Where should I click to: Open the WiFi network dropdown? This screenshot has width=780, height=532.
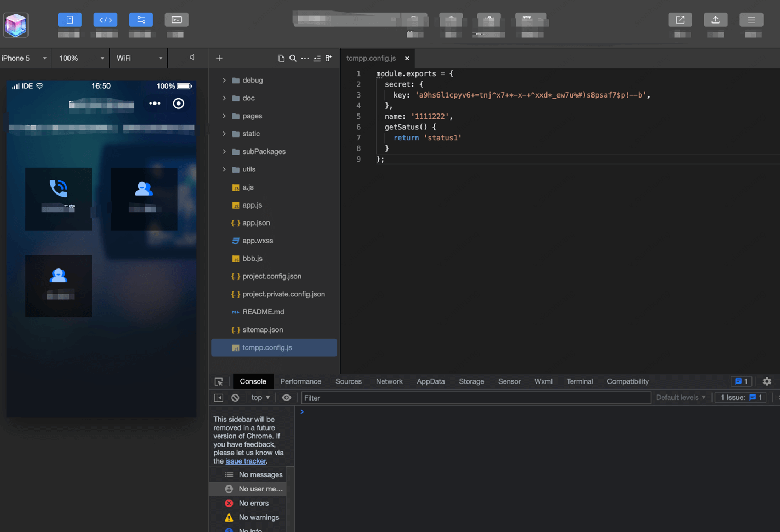click(x=139, y=58)
